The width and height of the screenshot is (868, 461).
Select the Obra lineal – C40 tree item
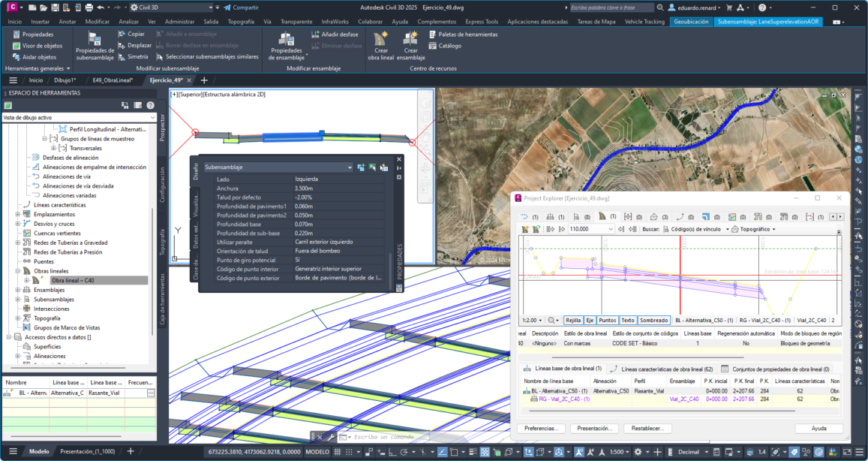(x=73, y=280)
